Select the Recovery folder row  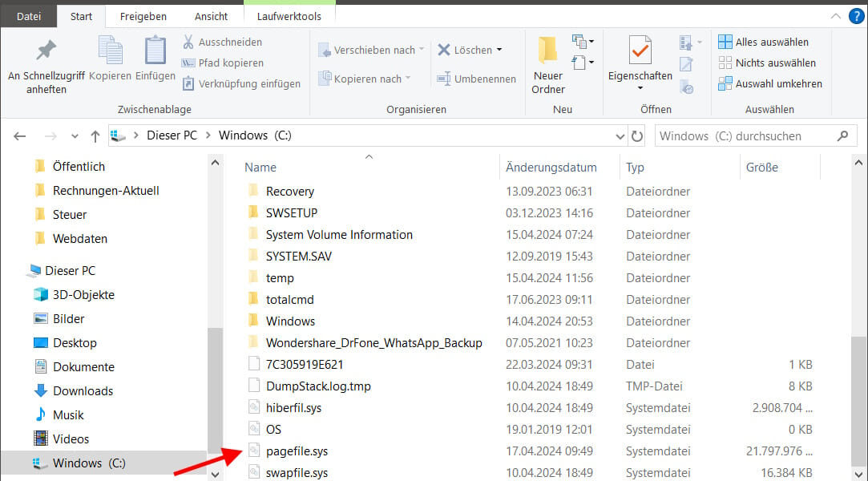[529, 192]
